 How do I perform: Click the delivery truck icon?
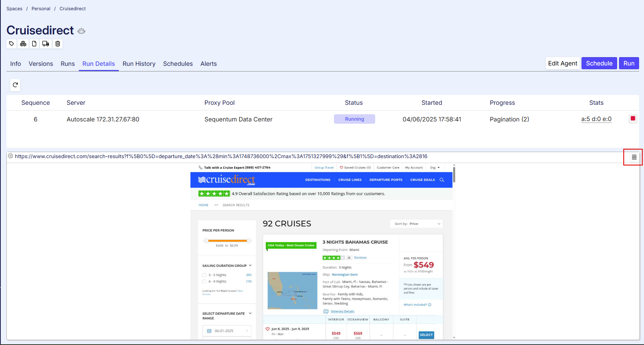click(x=46, y=44)
